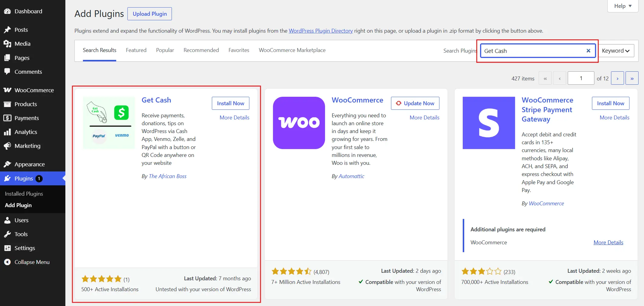This screenshot has height=306, width=644.
Task: Install the Get Cash plugin
Action: [x=231, y=103]
